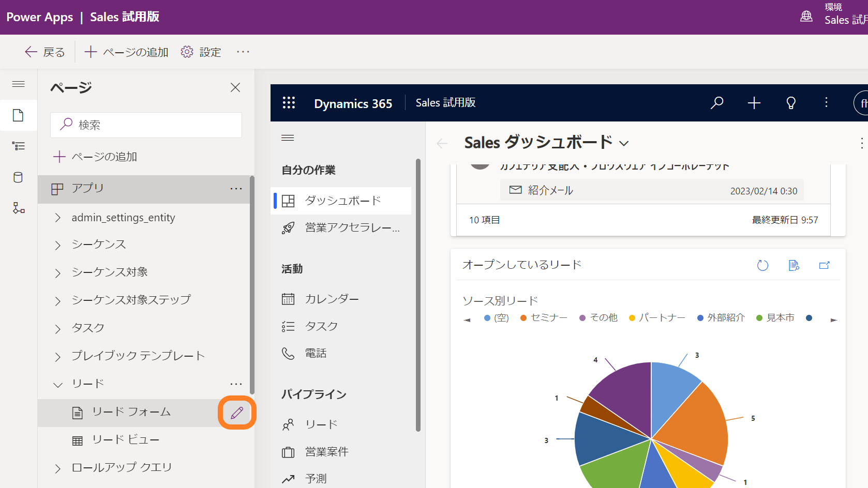The width and height of the screenshot is (868, 488).
Task: Open 設定 from the command bar
Action: [201, 52]
